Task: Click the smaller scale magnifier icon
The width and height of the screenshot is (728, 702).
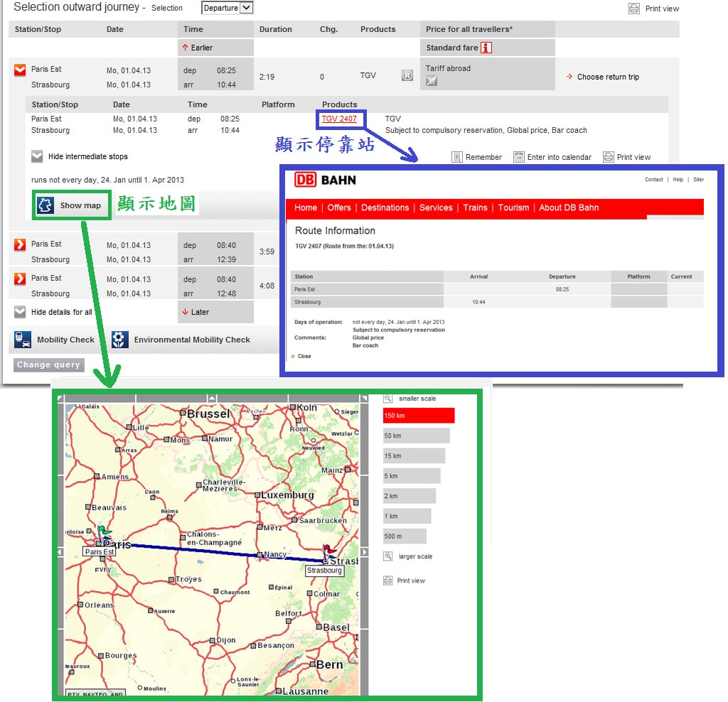Action: tap(387, 399)
